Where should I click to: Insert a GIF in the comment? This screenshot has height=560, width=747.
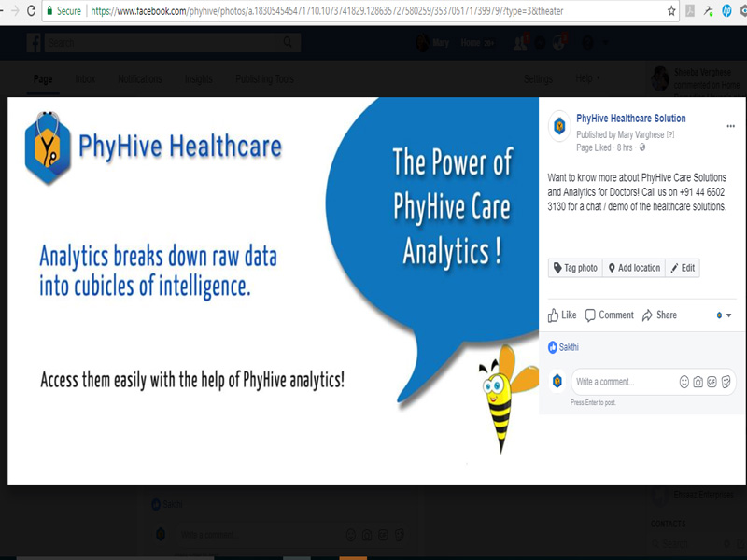(712, 382)
